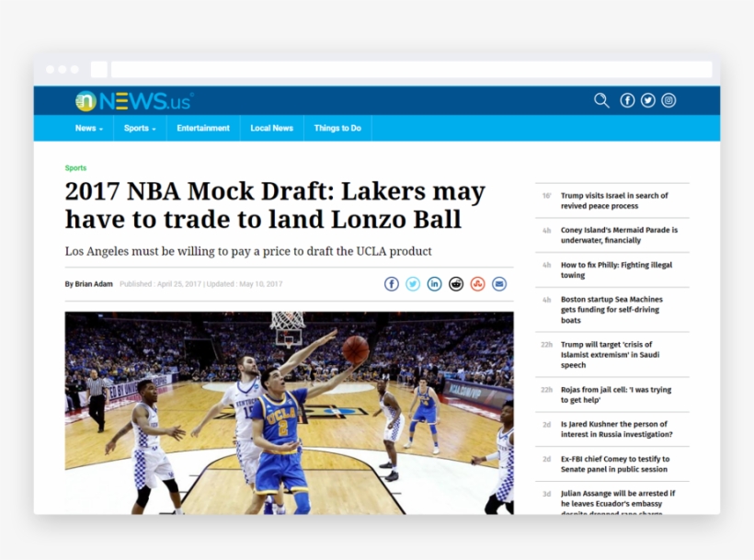Open Twitter profile from header icon

click(647, 100)
